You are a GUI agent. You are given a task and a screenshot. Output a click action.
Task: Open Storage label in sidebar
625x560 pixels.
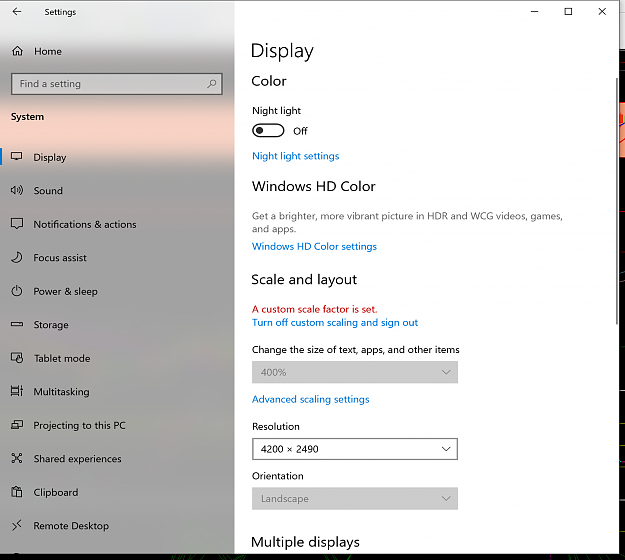click(51, 325)
